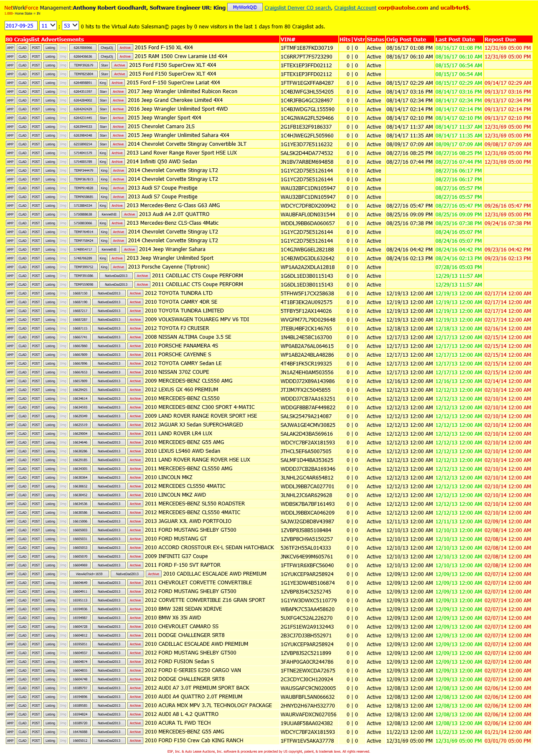Click ViewAd?oid=1659 button
Viewport: 538px width, 756px height.
[x=89, y=574]
